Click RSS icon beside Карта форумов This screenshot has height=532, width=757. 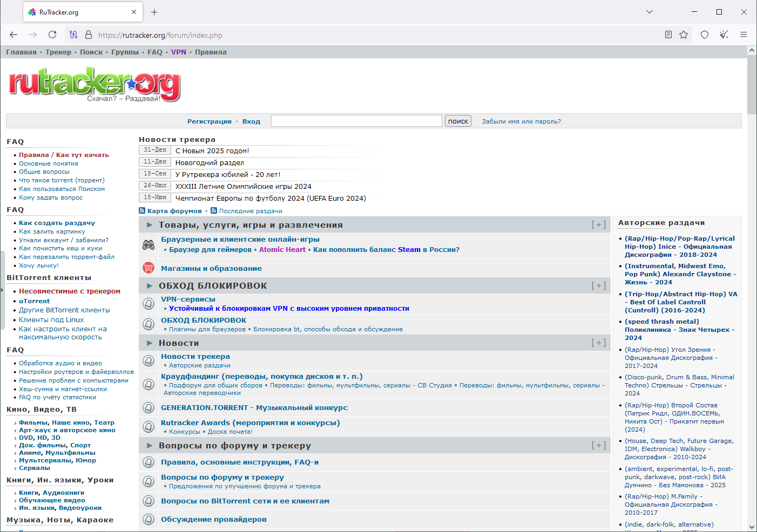coord(142,211)
